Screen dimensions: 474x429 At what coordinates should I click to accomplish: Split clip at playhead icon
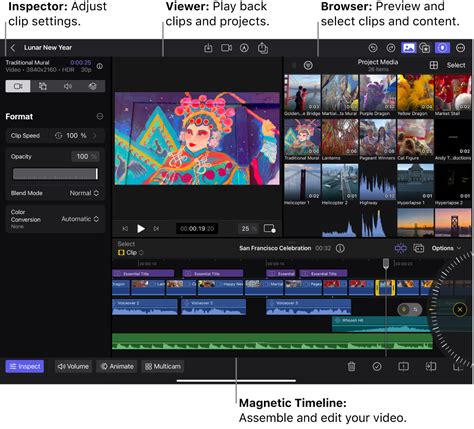(x=404, y=367)
